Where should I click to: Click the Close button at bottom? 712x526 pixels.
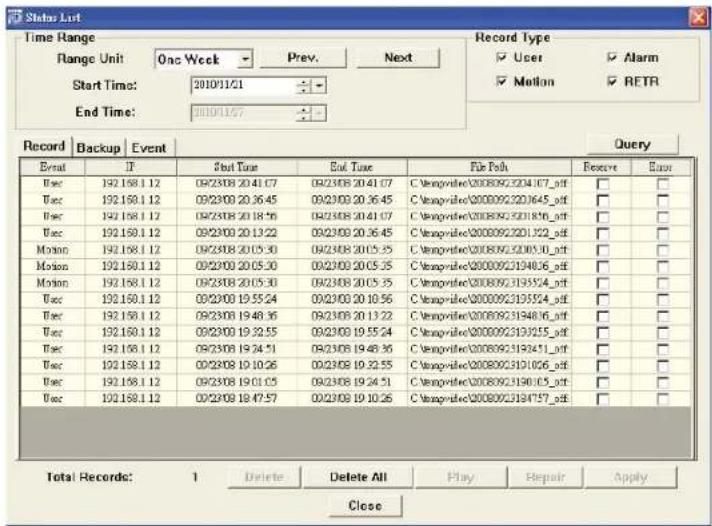click(365, 506)
